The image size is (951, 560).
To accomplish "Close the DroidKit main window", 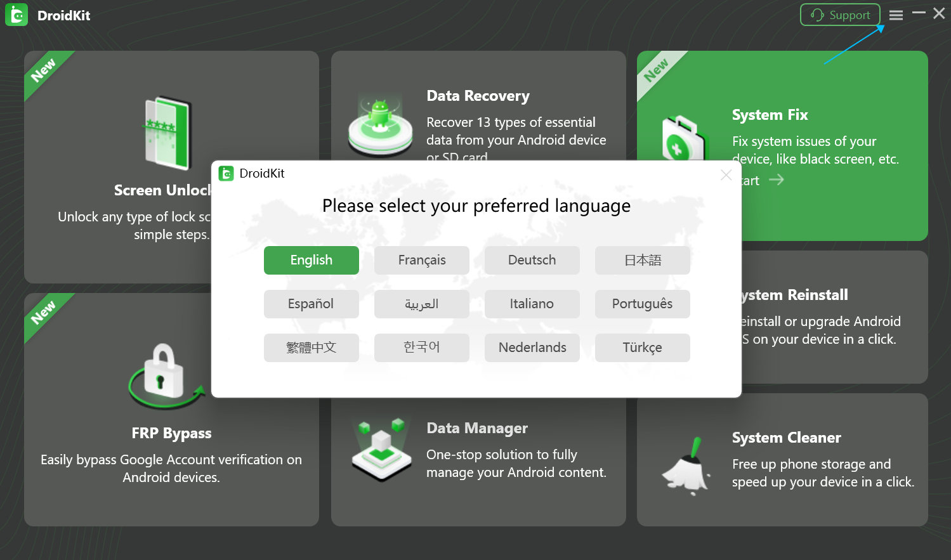I will [x=939, y=13].
